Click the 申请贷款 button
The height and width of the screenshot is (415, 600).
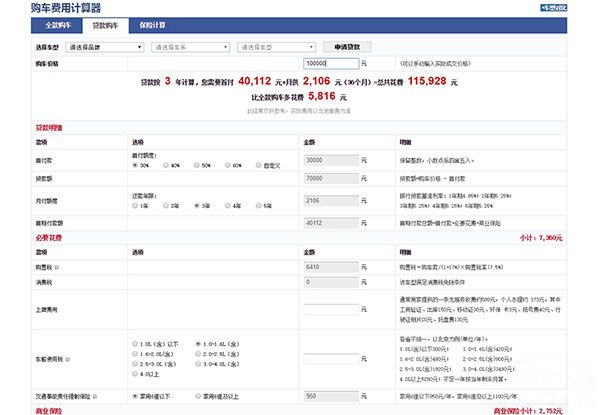coord(353,47)
